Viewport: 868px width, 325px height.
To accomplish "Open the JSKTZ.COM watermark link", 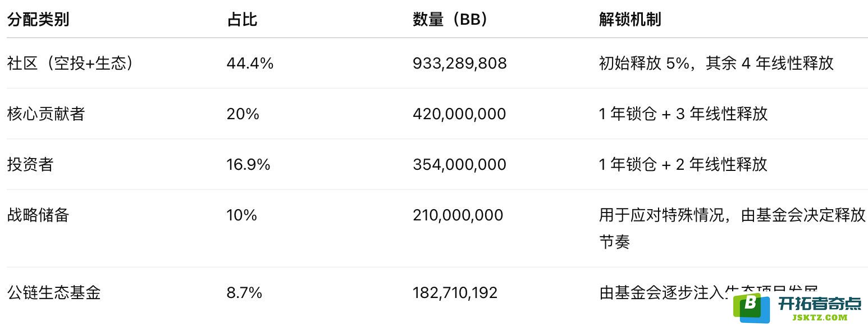I will (820, 317).
